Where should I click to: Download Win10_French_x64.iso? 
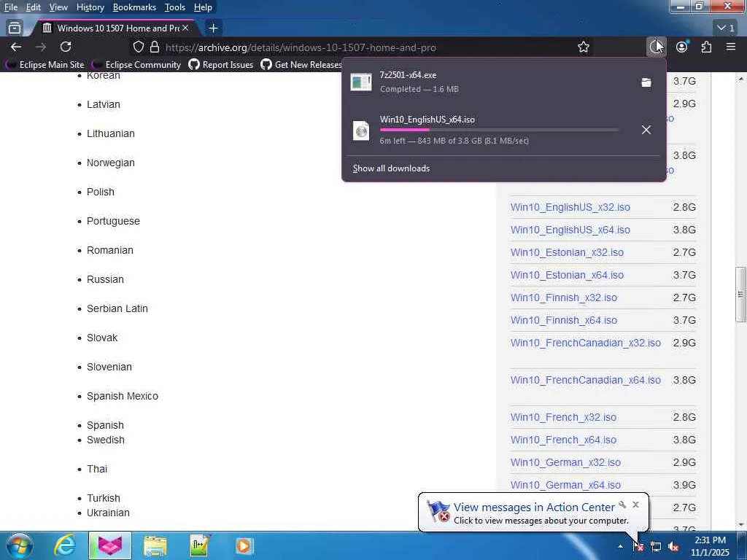563,440
